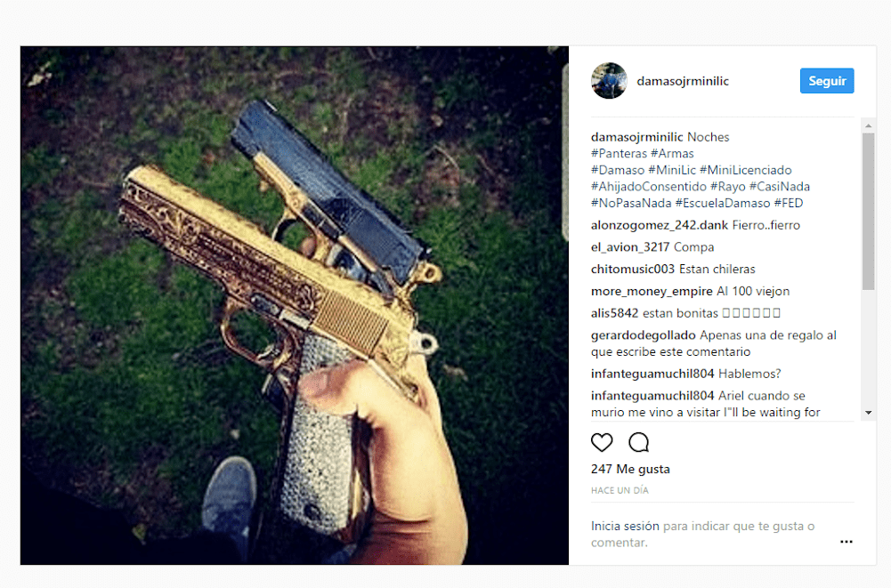Click the #Armas hashtag
This screenshot has height=588, width=891.
tap(672, 153)
